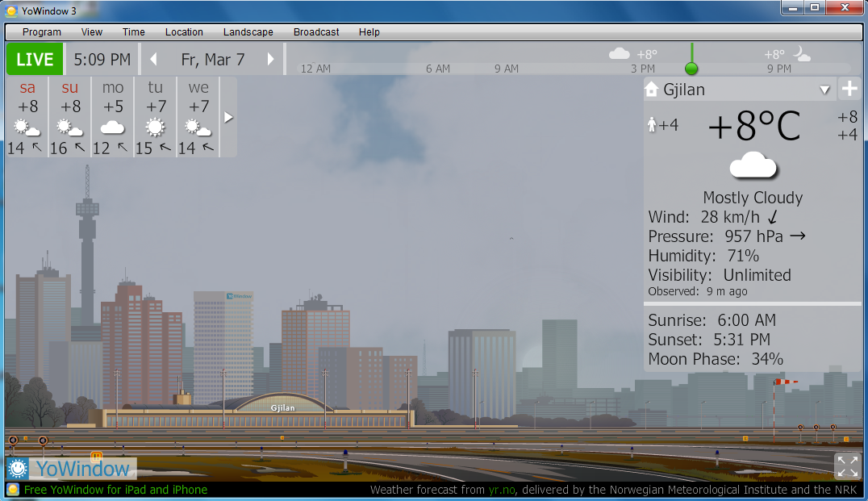
Task: Open the Landscape menu
Action: point(248,32)
